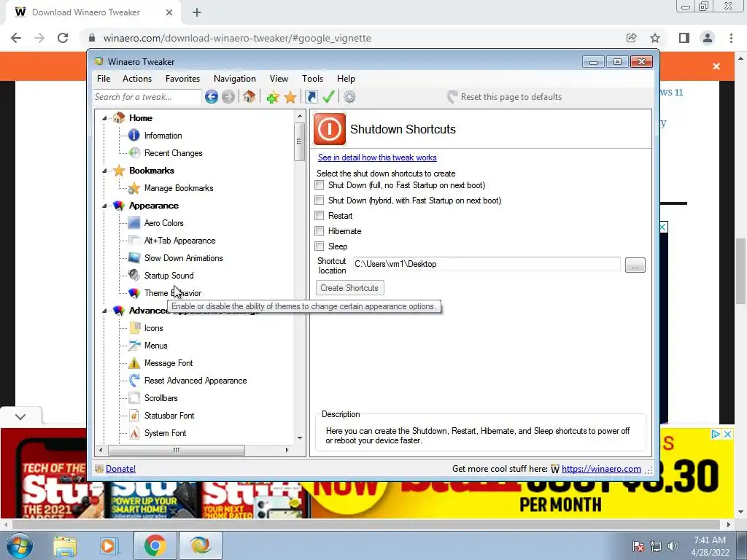
Task: Add bookmark with green plus star icon
Action: pyautogui.click(x=273, y=97)
